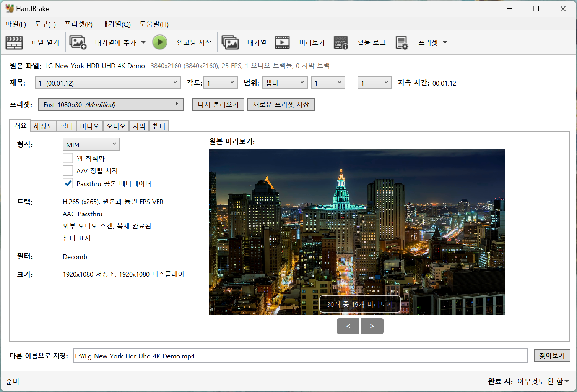Viewport: 577px width, 392px height.
Task: Open the 제목 title dropdown
Action: tap(107, 83)
